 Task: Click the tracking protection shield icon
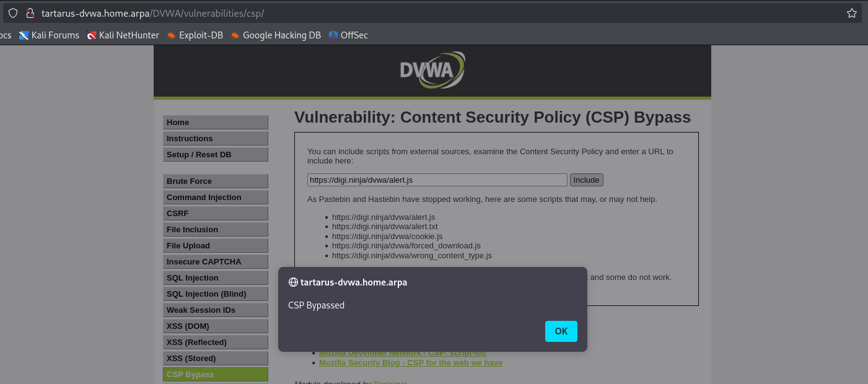(x=12, y=12)
